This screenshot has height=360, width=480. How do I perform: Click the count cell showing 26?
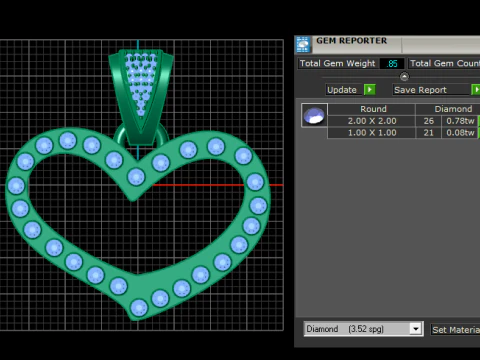click(428, 121)
